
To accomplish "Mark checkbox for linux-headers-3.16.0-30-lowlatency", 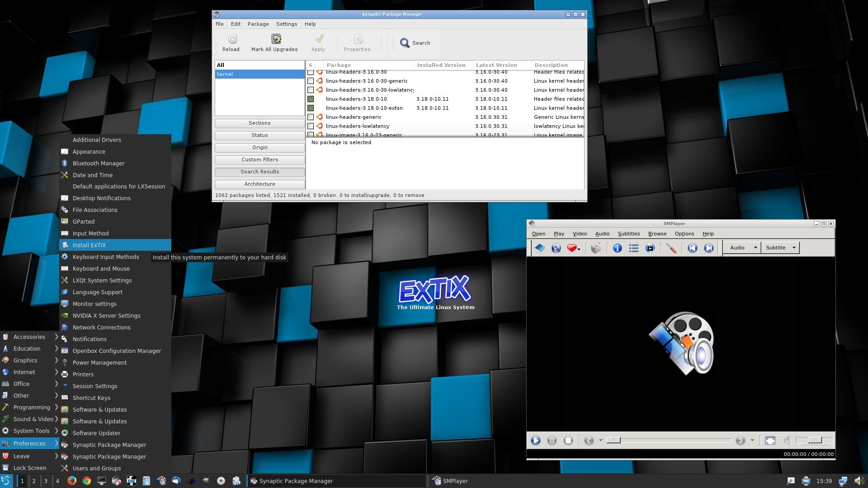I will pos(311,90).
